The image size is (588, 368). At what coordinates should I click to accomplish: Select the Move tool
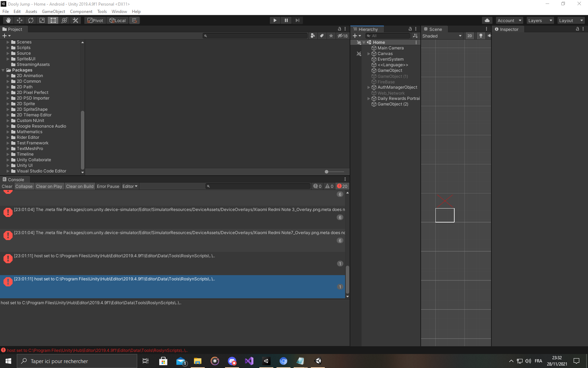pyautogui.click(x=20, y=20)
